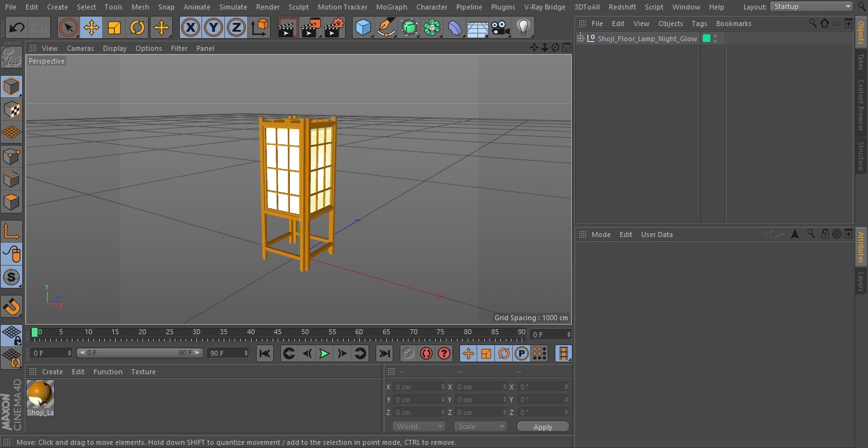Open the Layout dropdown showing Startup
Screen dimensions: 868x448
tap(812, 6)
